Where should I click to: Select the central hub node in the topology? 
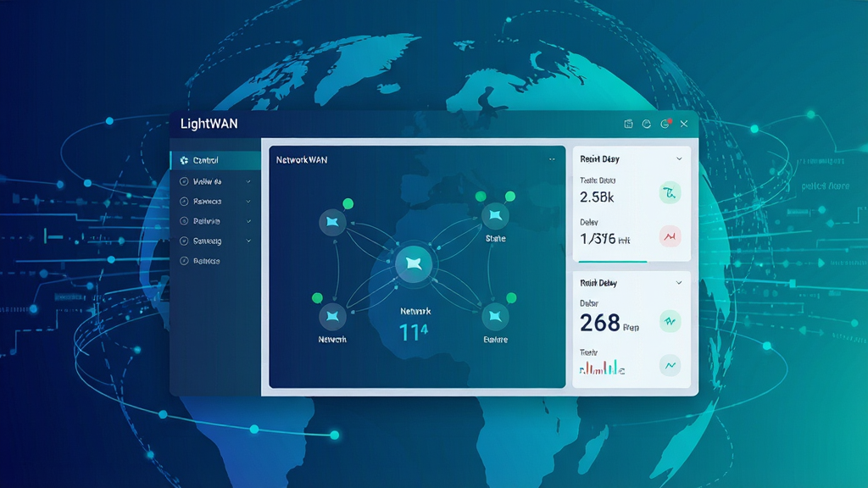pyautogui.click(x=414, y=264)
